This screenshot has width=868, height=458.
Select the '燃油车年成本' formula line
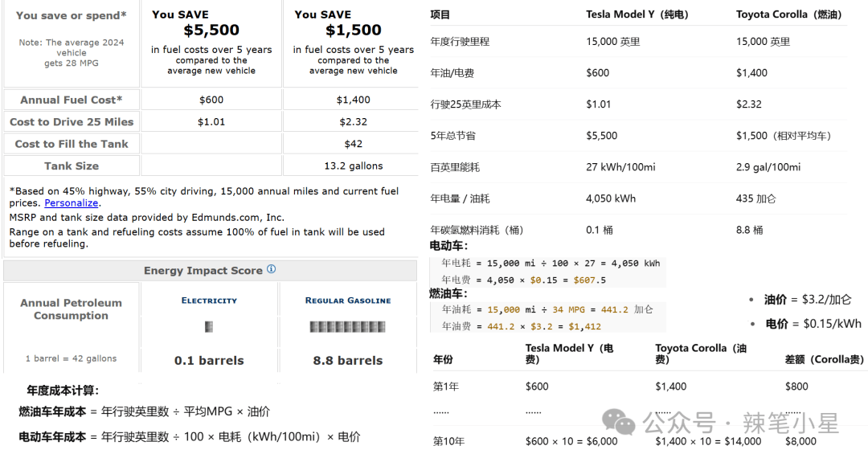click(145, 411)
